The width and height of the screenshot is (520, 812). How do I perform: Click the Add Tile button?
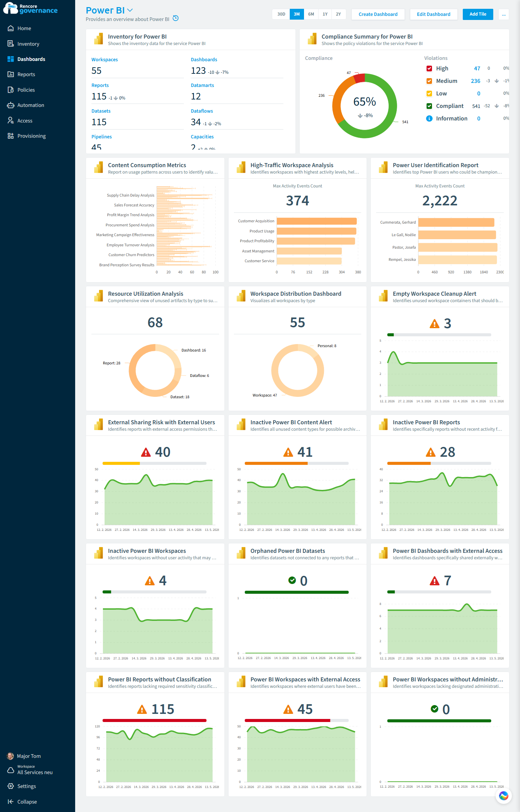coord(478,14)
